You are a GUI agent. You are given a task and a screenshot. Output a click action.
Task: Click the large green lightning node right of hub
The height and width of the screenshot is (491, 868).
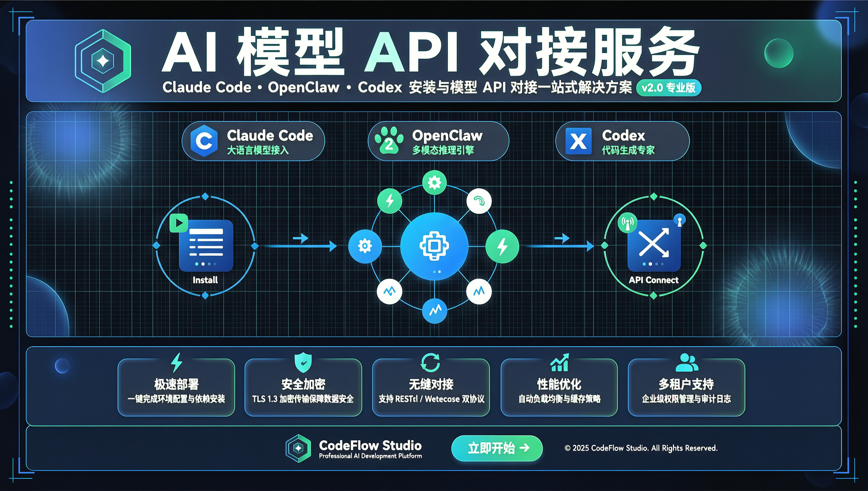[x=503, y=246]
